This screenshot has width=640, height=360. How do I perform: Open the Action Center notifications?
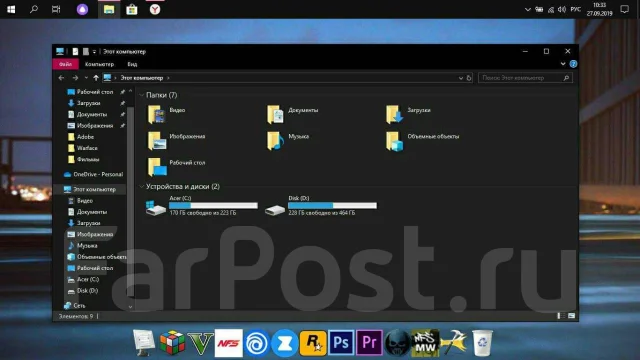tap(624, 9)
